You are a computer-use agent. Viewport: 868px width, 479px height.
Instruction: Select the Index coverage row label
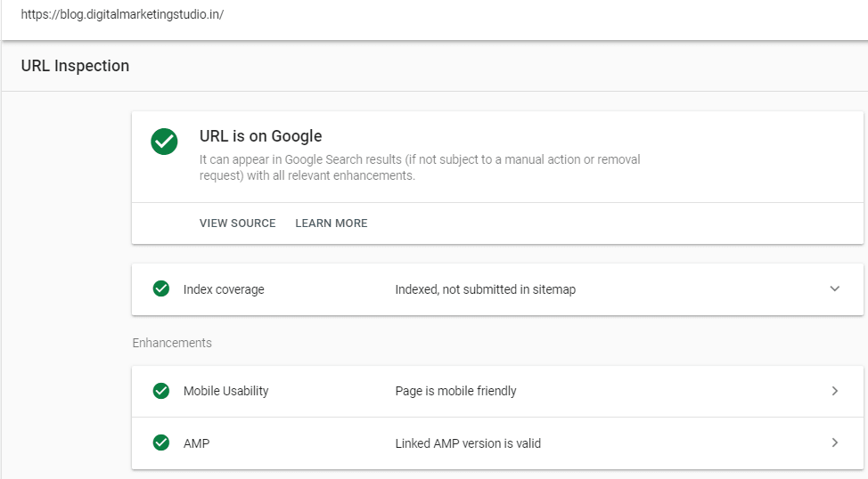coord(224,289)
